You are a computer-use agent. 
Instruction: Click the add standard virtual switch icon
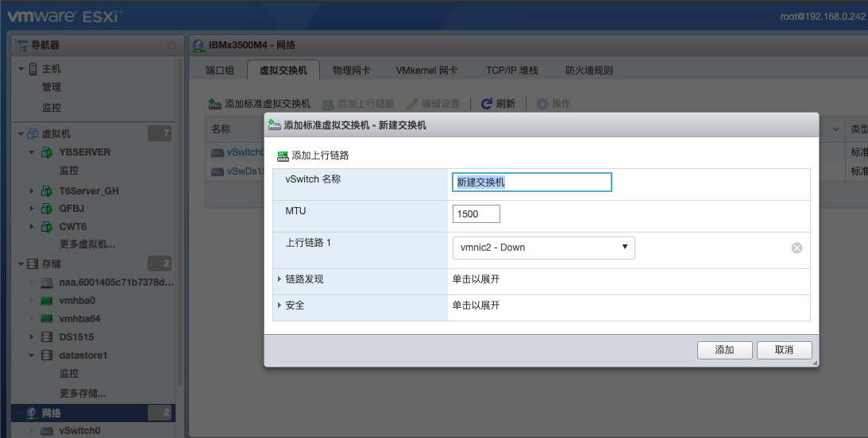[214, 104]
